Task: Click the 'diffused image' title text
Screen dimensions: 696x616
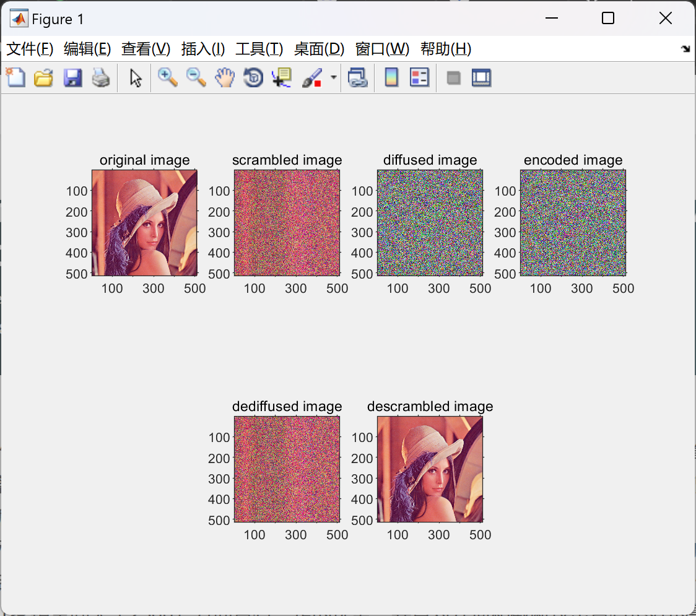Action: [430, 160]
